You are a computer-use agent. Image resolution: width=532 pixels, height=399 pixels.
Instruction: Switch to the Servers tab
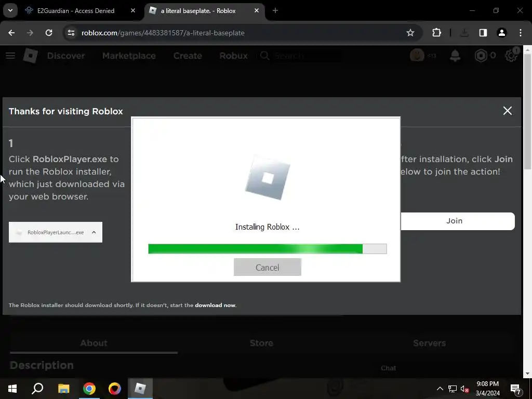pyautogui.click(x=429, y=343)
